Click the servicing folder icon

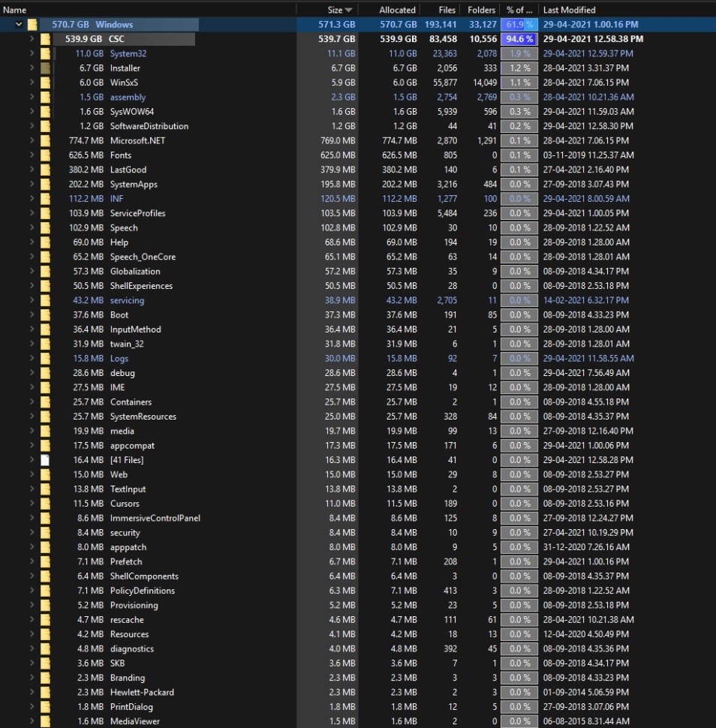pos(45,300)
